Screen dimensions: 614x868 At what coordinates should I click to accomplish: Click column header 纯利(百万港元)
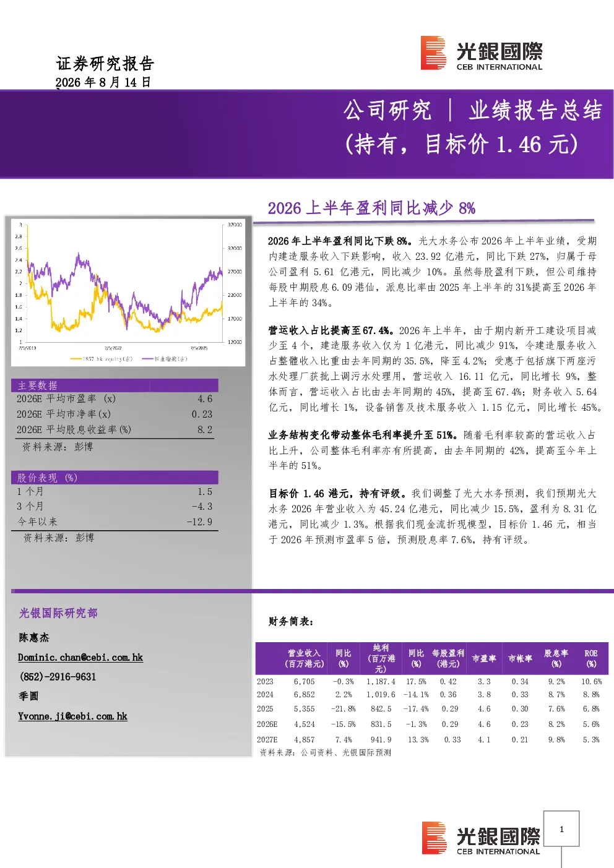381,658
